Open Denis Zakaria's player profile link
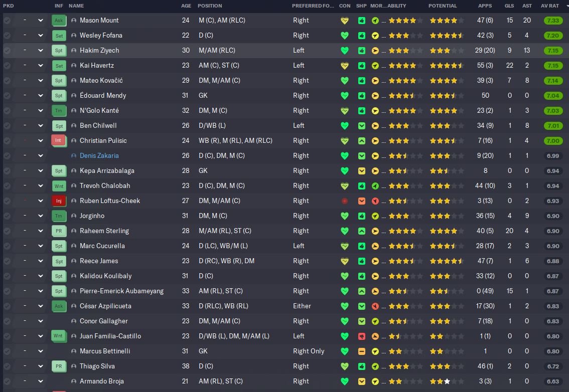Screen dimensions: 569x392 99,155
